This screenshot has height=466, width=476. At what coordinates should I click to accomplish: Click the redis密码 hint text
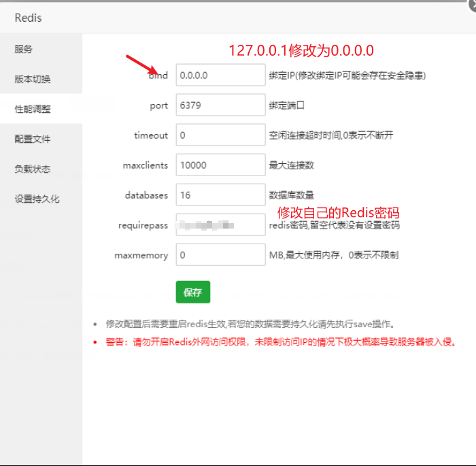[x=335, y=225]
